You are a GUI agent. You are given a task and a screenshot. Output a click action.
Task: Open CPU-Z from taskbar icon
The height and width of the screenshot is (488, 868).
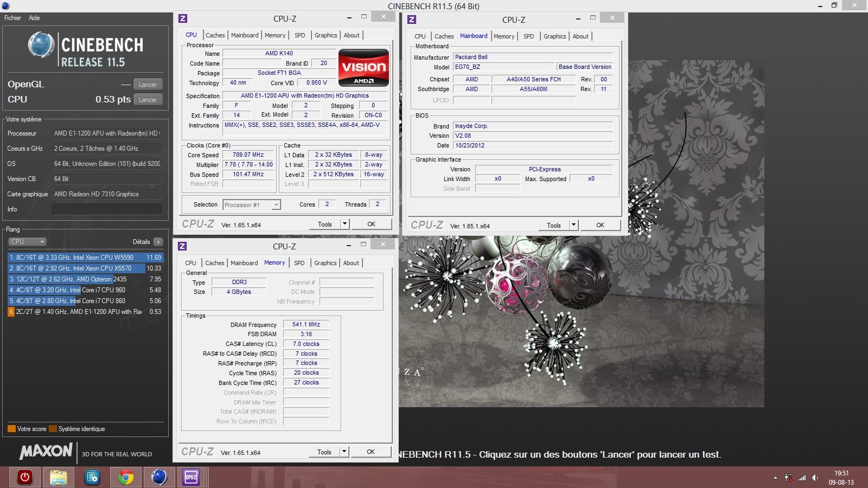(x=192, y=477)
